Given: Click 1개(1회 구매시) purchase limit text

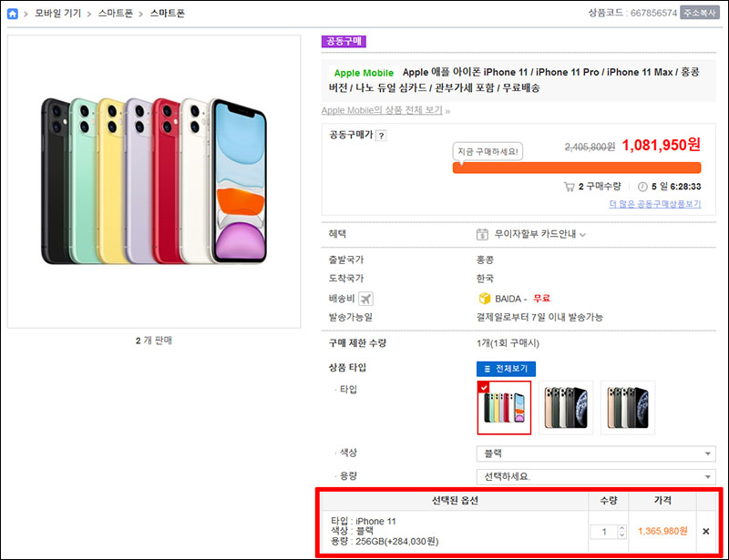Looking at the screenshot, I should click(x=508, y=343).
